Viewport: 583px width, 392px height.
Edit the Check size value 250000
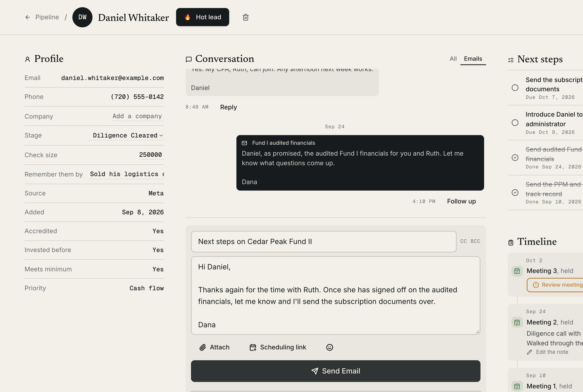(150, 155)
